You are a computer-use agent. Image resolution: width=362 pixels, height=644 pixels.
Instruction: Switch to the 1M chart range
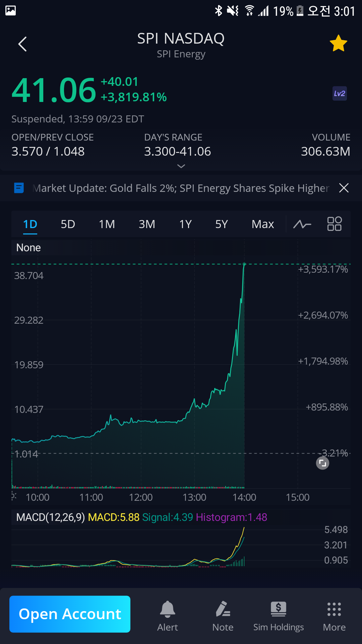(107, 224)
